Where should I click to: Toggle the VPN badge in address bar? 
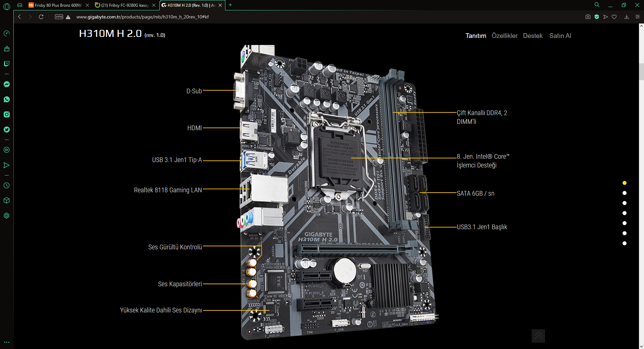click(x=59, y=17)
